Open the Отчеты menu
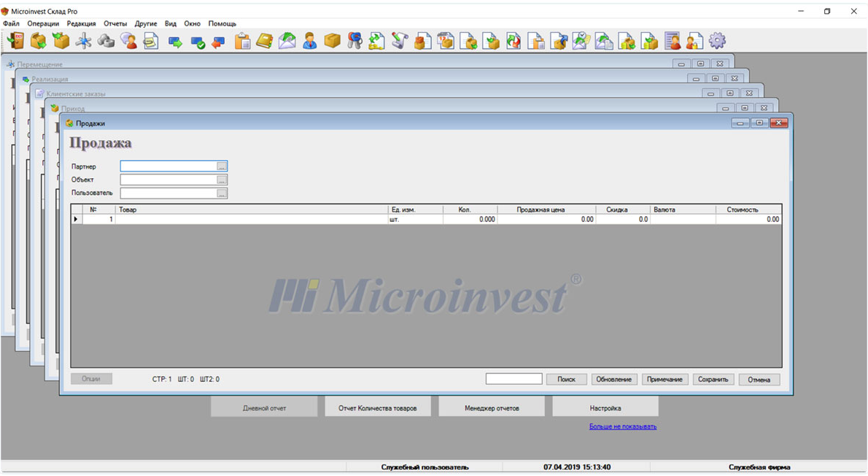The height and width of the screenshot is (476, 868). click(115, 23)
